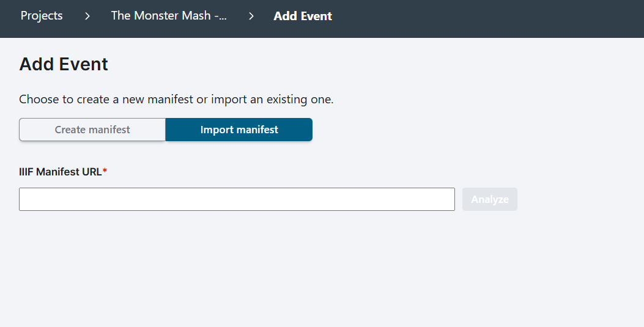This screenshot has height=327, width=644.
Task: Focus the IIIF Manifest URL text field
Action: click(237, 199)
